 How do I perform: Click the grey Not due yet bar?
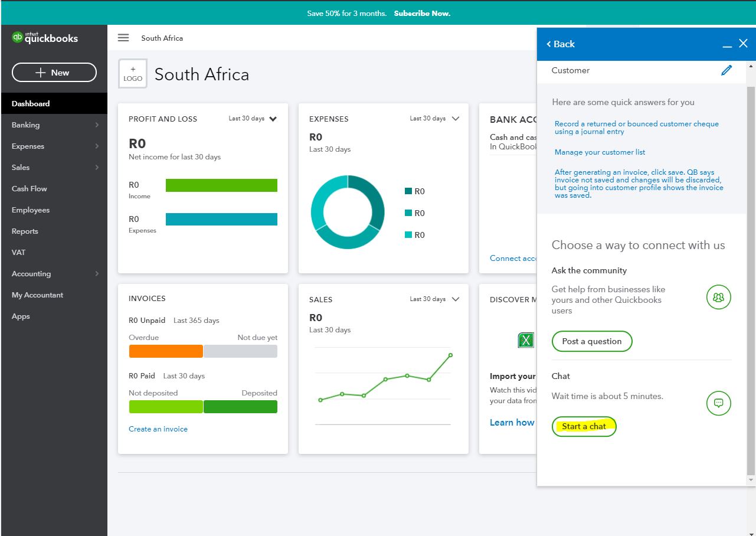tap(240, 351)
